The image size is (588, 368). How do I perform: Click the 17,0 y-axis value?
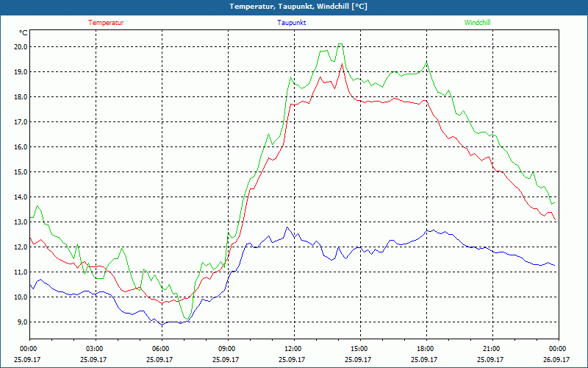click(x=21, y=122)
